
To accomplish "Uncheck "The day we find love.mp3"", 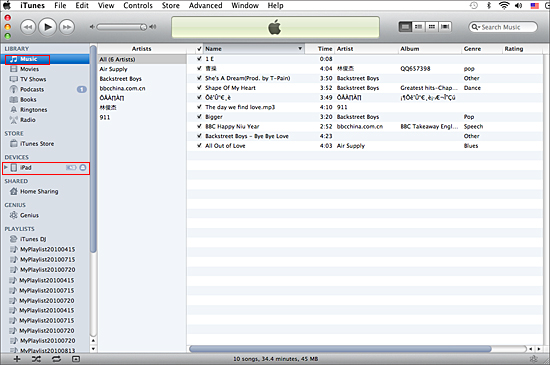I will (x=199, y=107).
